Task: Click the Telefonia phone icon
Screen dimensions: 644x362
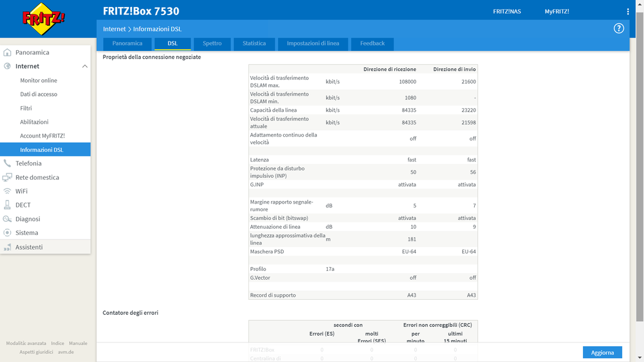Action: coord(8,163)
